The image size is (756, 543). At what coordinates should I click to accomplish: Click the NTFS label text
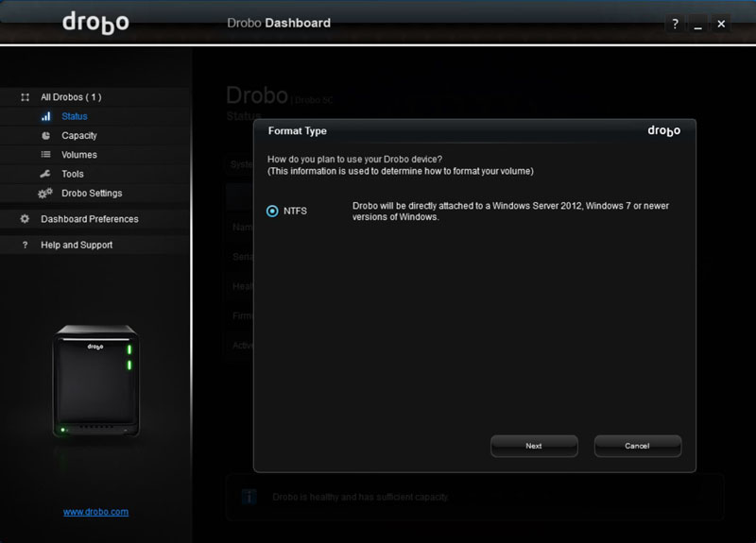coord(295,211)
